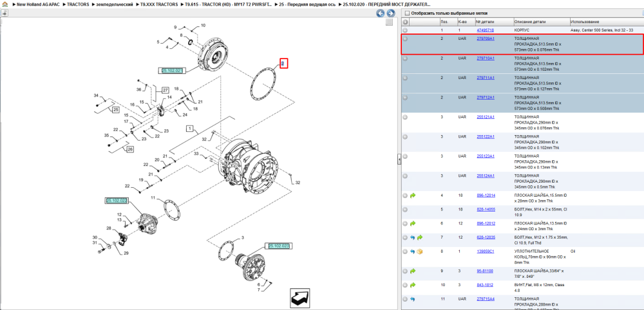Open 'земледельческий' breadcrumb item
Screen dimensions: 644x310
point(115,4)
